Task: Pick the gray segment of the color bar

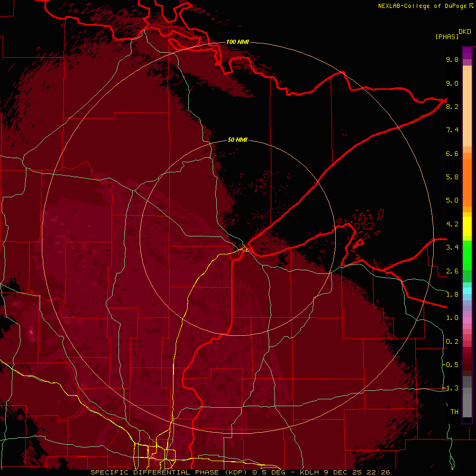Action: pyautogui.click(x=467, y=397)
